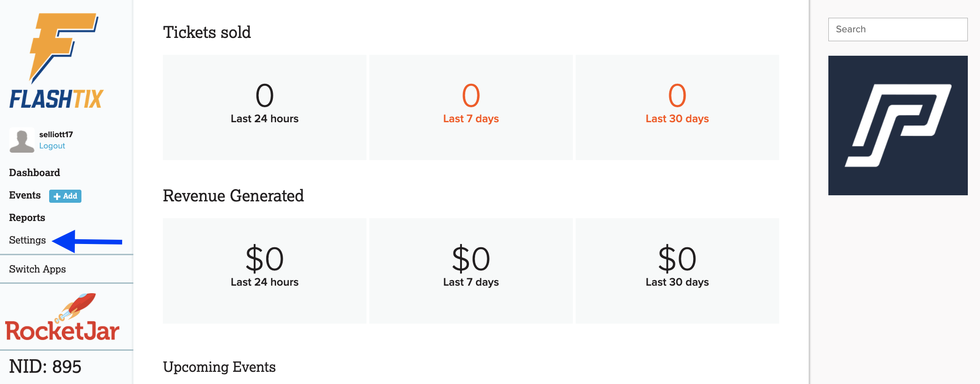Click the plus Add events button
The width and height of the screenshot is (980, 384).
(x=65, y=196)
